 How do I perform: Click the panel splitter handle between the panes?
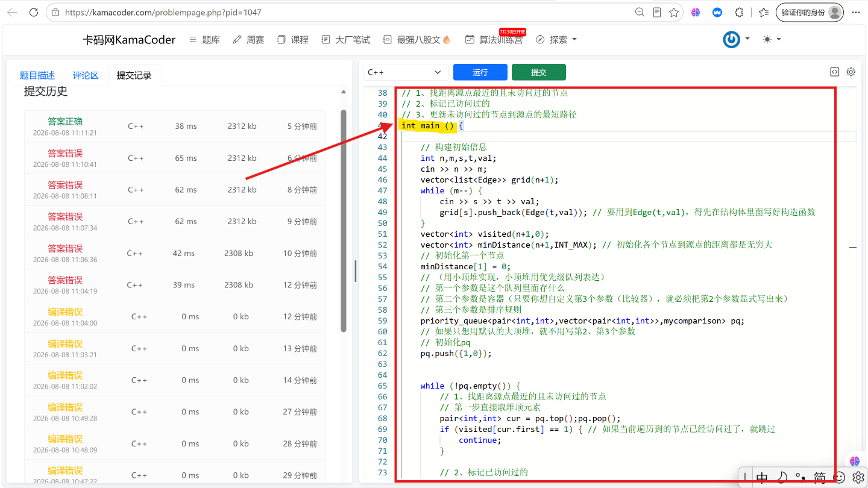tap(356, 271)
